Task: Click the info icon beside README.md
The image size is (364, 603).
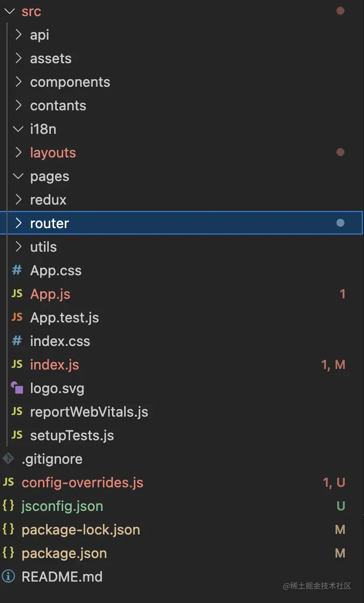Action: [x=9, y=577]
